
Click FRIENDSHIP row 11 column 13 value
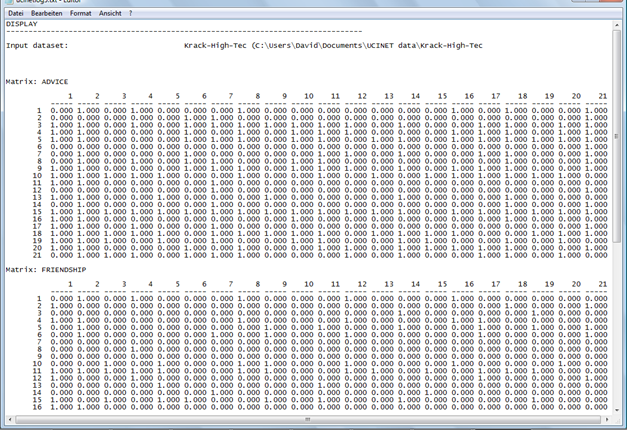coord(383,371)
